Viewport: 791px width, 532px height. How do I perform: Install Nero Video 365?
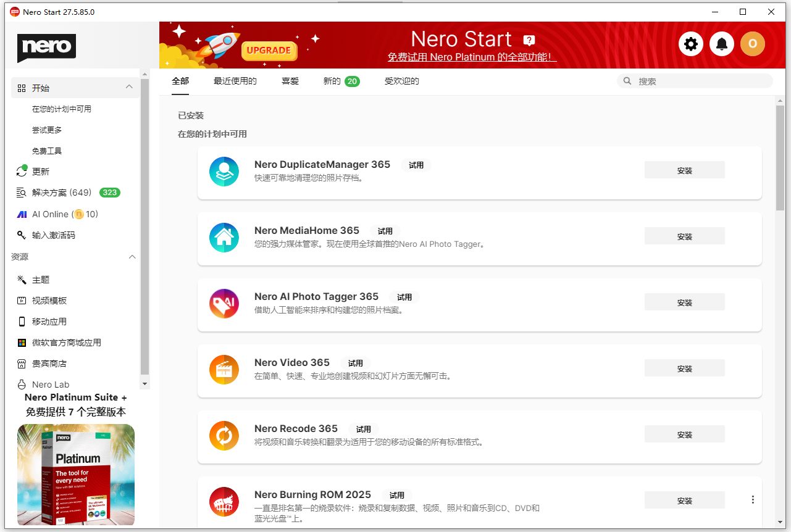pyautogui.click(x=685, y=368)
